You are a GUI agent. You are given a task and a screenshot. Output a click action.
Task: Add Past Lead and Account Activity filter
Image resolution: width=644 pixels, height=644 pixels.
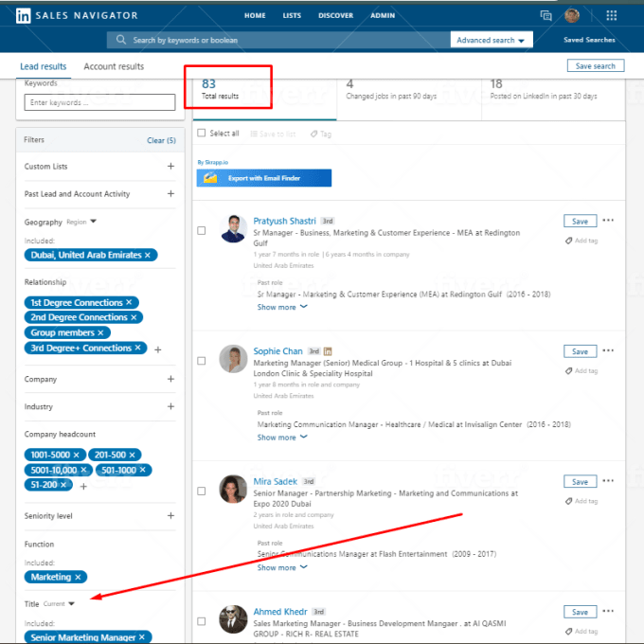pyautogui.click(x=170, y=193)
